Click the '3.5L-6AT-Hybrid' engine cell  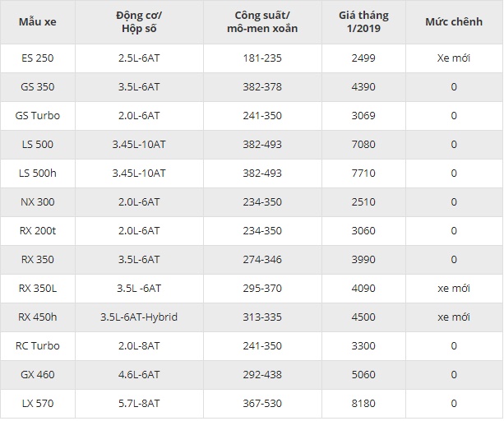pyautogui.click(x=138, y=317)
